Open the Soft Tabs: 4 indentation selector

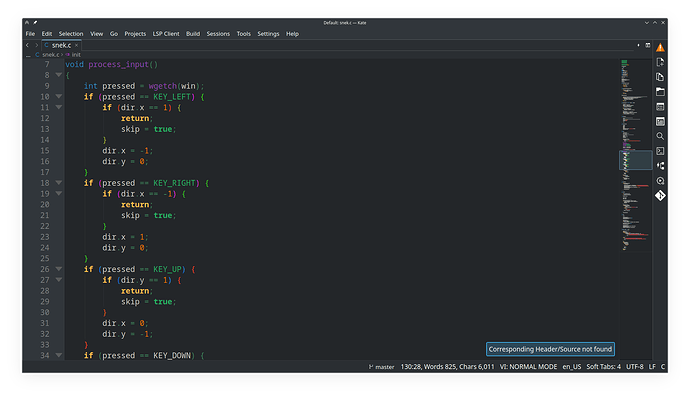603,367
